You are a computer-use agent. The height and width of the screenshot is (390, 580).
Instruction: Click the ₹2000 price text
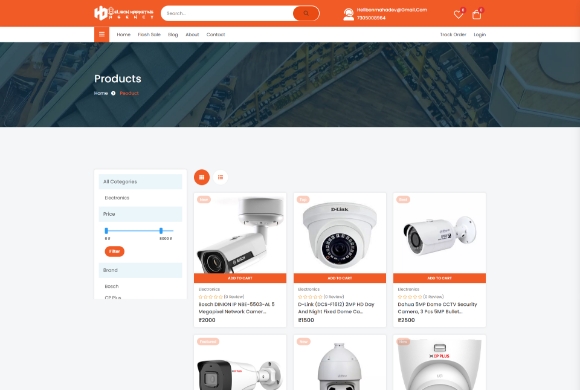(207, 320)
